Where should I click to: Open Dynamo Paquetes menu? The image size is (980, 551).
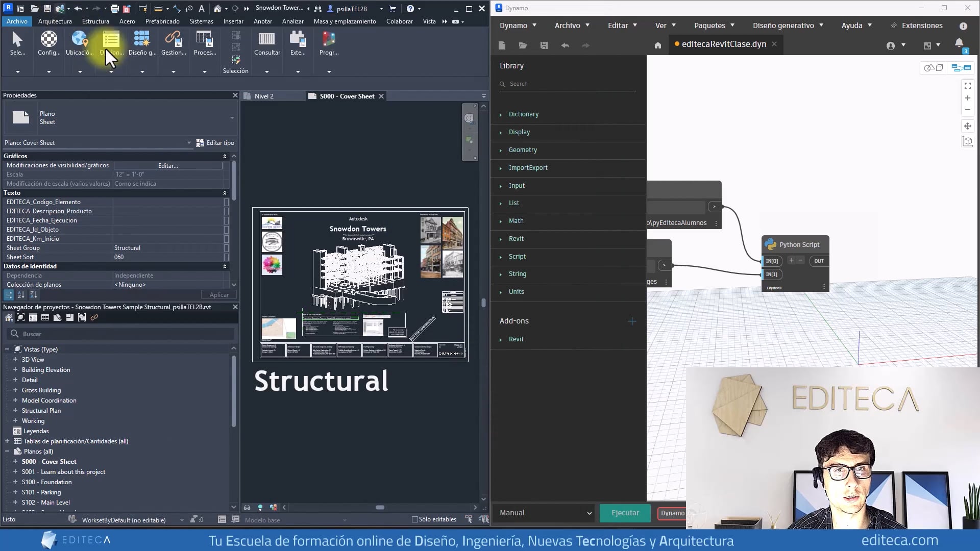point(714,26)
